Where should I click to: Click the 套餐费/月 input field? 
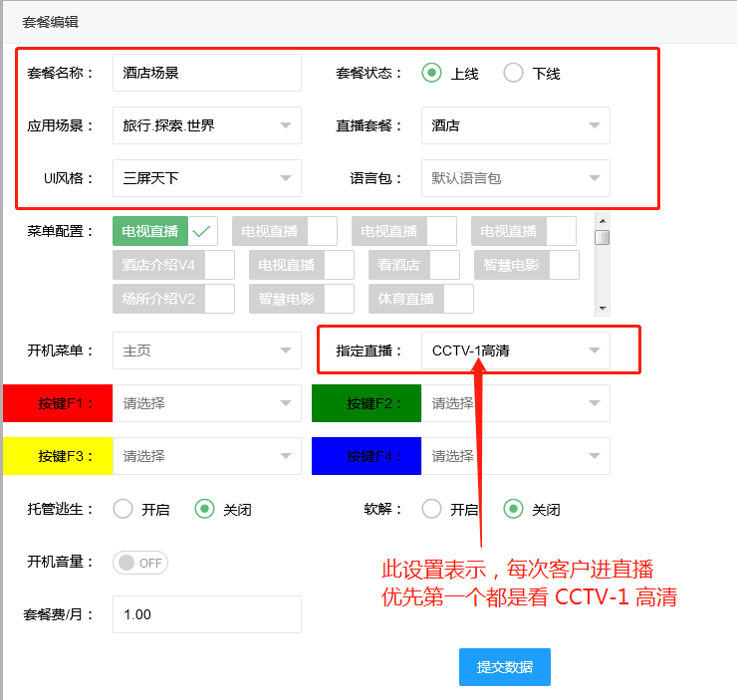click(x=206, y=614)
